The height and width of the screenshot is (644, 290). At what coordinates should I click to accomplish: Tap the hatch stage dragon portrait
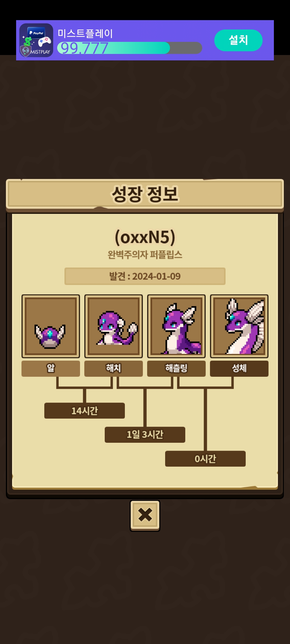[x=114, y=326]
